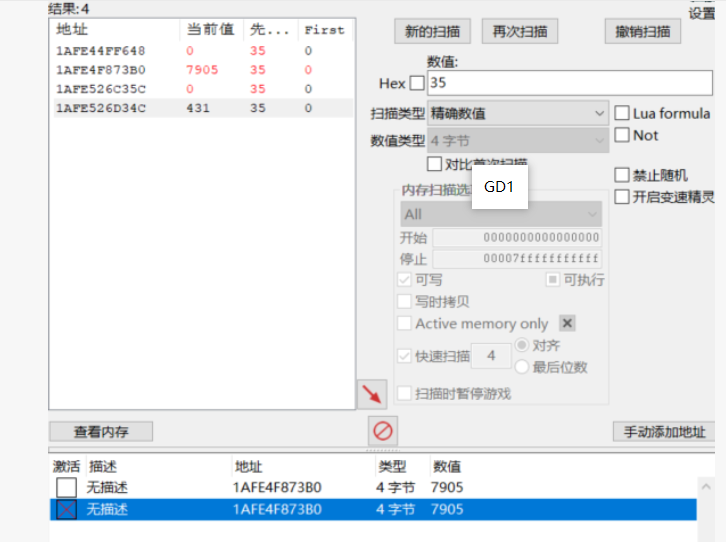The width and height of the screenshot is (726, 542).
Task: Click the 数值 input field containing 35
Action: [570, 83]
